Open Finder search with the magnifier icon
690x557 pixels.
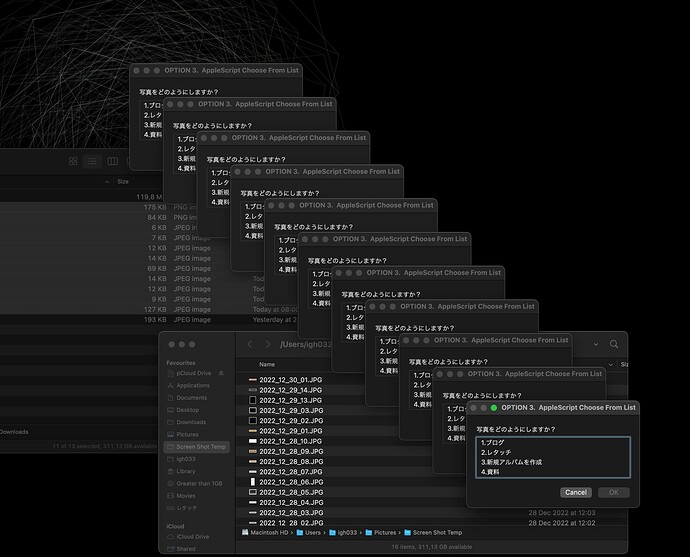614,344
